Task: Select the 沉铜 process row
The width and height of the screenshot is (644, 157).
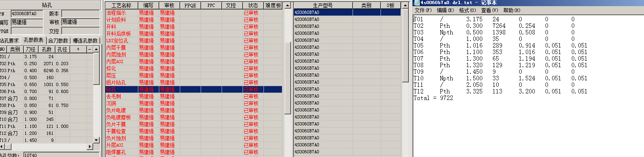Action: click(194, 103)
